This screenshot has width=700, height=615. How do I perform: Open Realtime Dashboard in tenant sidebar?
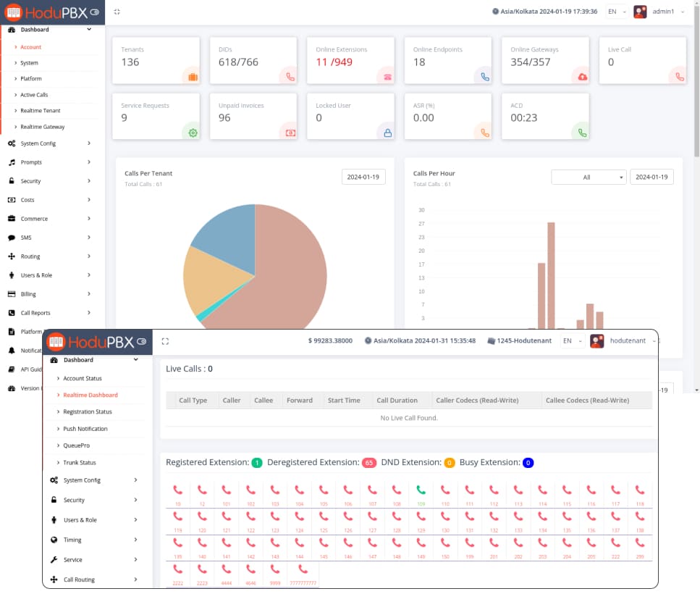90,396
